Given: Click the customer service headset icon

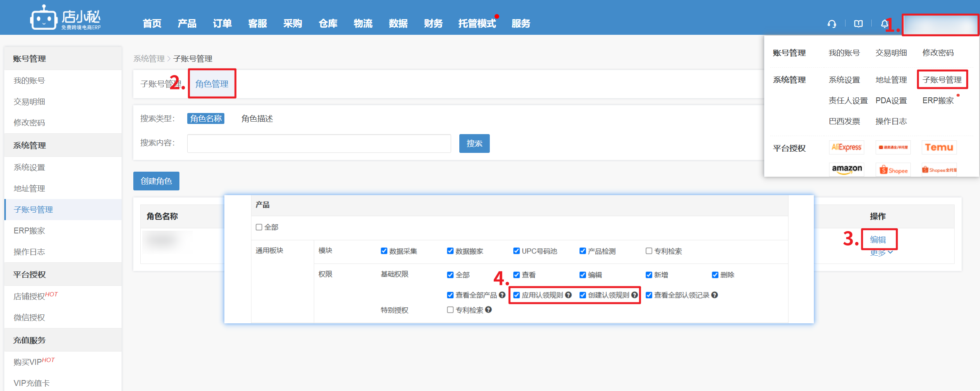Looking at the screenshot, I should 831,24.
